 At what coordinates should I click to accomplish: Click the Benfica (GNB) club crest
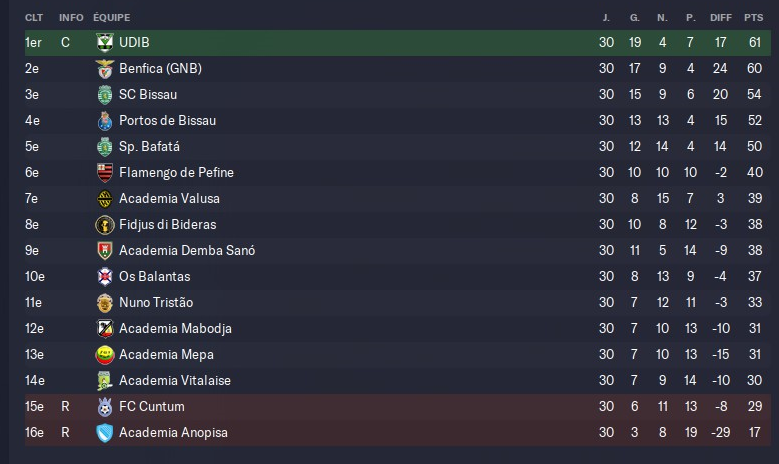pos(105,68)
